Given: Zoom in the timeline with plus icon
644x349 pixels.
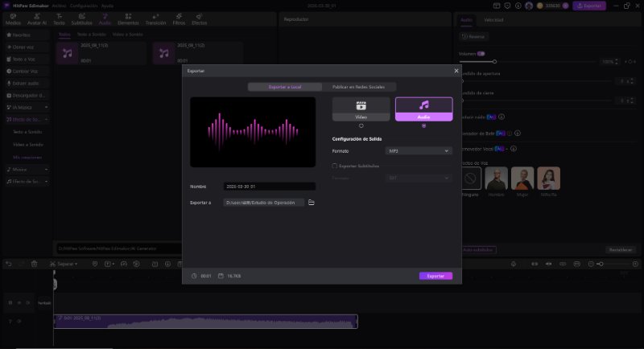Looking at the screenshot, I should click(635, 264).
